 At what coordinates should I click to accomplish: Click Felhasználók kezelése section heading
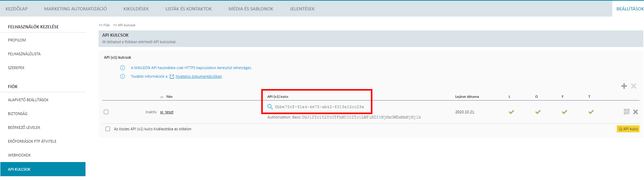(x=33, y=27)
